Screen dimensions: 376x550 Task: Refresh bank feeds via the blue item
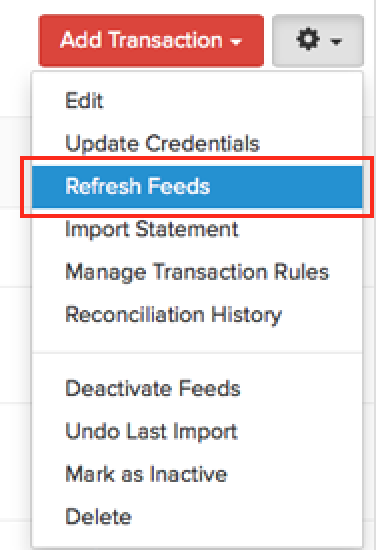coord(197,187)
